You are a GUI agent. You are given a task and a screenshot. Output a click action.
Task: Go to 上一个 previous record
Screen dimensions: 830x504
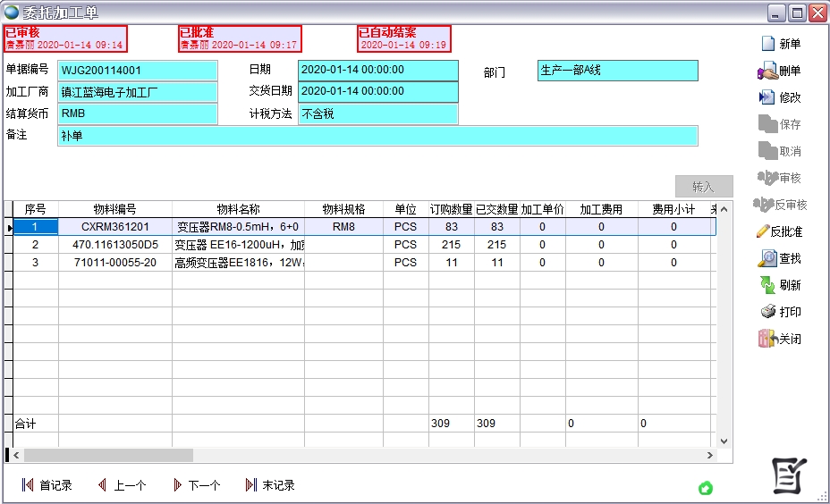point(102,485)
